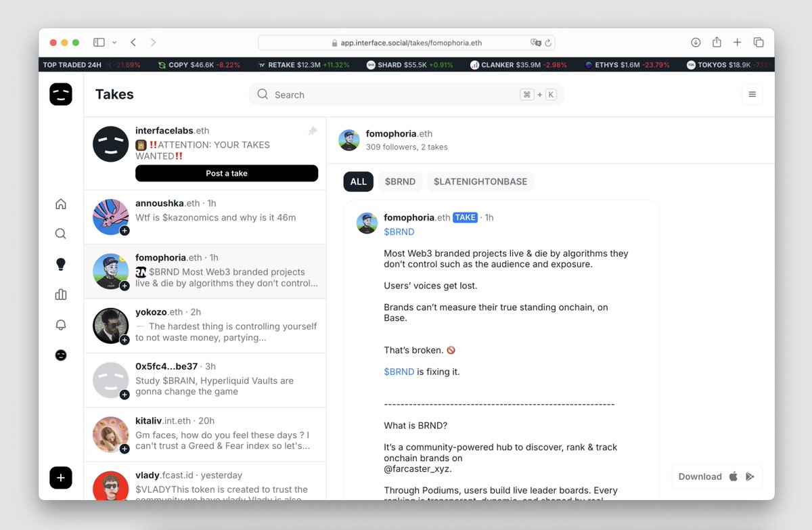Expand the Safari sidebar dropdown chevron
Image resolution: width=812 pixels, height=530 pixels.
point(114,42)
